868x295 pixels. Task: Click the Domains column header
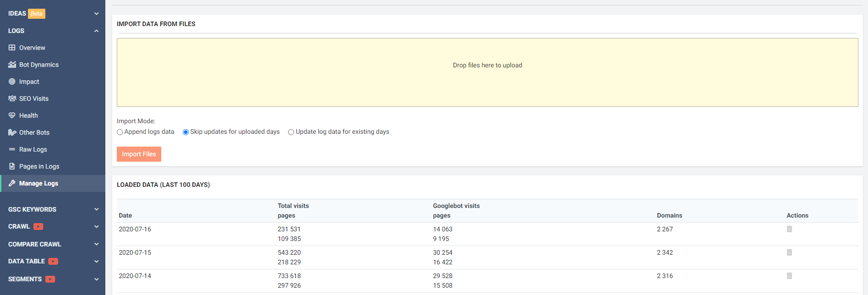tap(669, 215)
